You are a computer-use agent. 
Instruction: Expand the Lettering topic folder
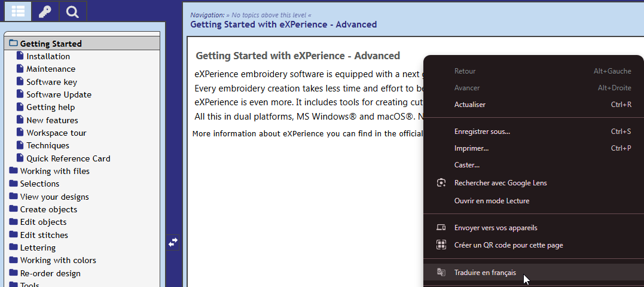[14, 248]
